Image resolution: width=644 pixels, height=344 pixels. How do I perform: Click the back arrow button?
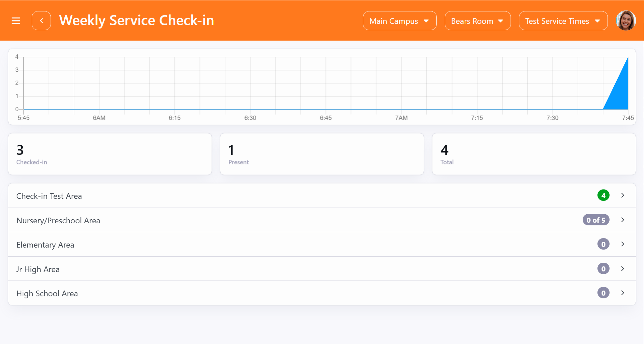(x=41, y=21)
